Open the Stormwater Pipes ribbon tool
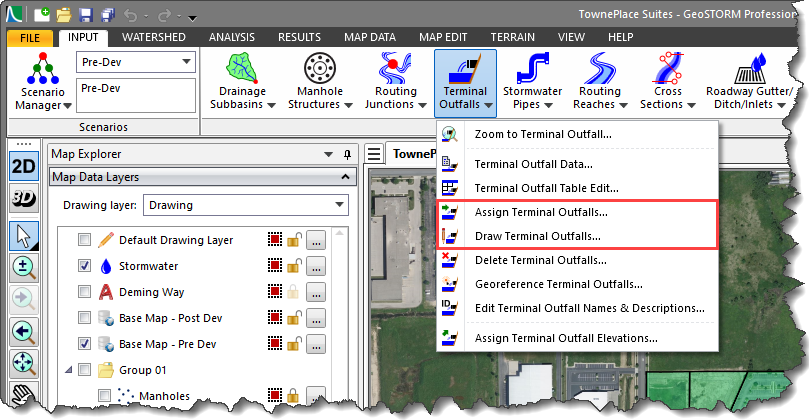The height and width of the screenshot is (420, 809). [532, 82]
